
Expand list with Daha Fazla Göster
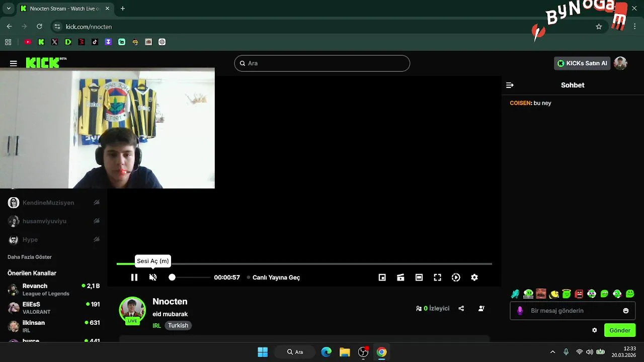[x=30, y=257]
